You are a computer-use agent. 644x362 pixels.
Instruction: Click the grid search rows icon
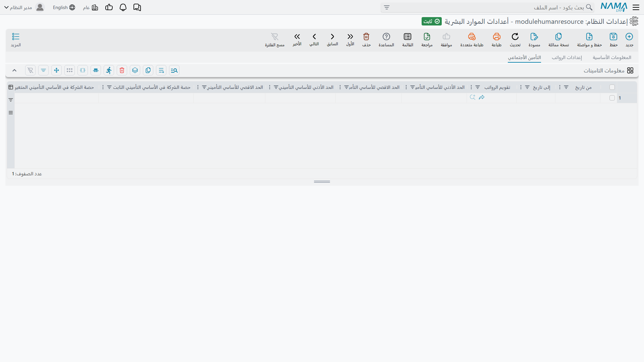174,70
